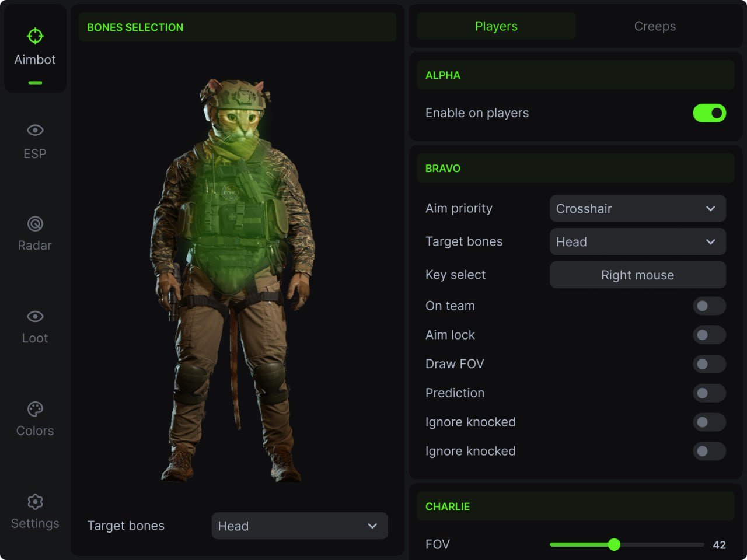Screen dimensions: 747x560
Task: Expand the Target bones dropdown in Bravo section
Action: [x=637, y=242]
